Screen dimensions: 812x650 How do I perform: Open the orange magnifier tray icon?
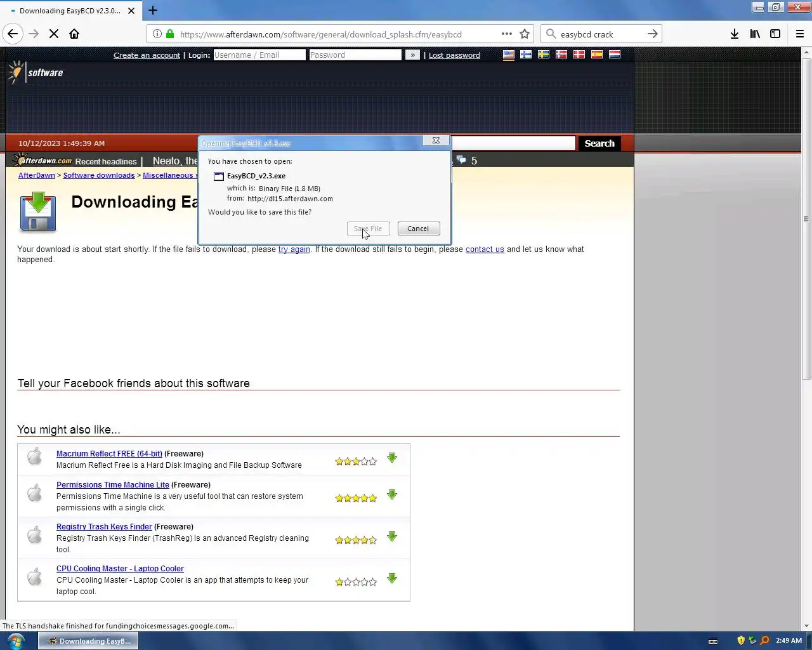click(764, 640)
